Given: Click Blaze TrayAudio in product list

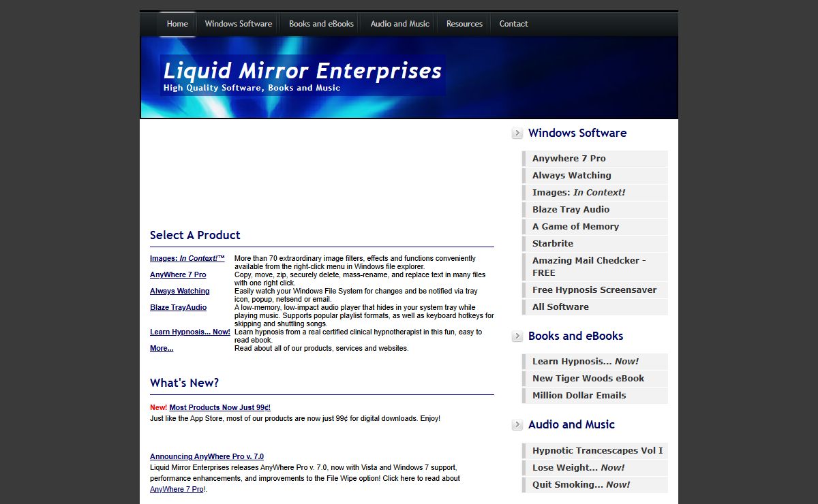Looking at the screenshot, I should click(179, 308).
